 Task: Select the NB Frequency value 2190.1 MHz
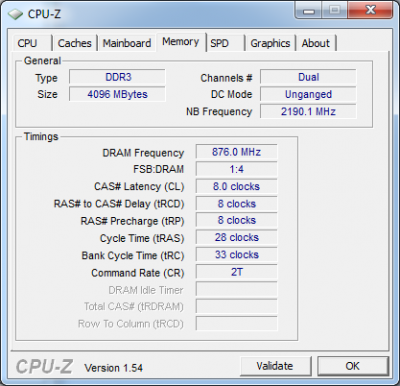(x=308, y=112)
